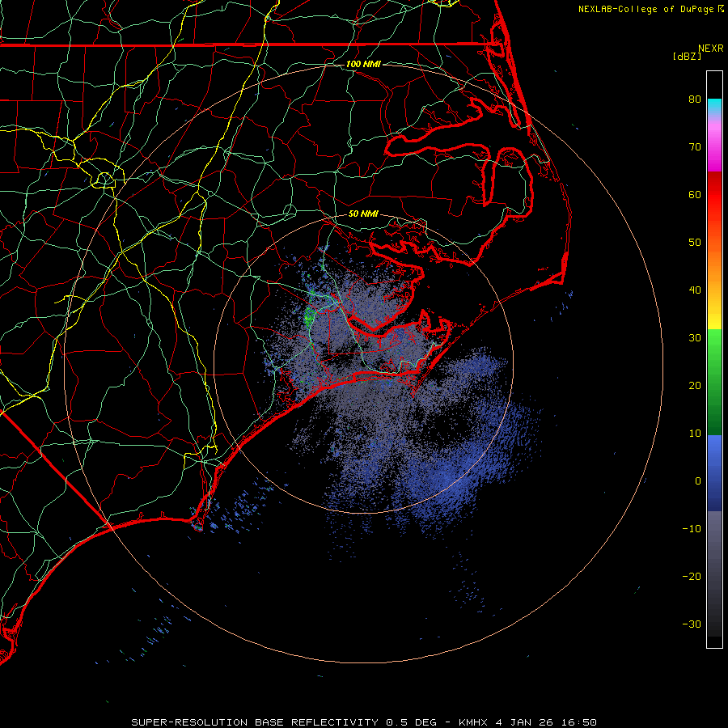Viewport: 728px width, 728px height.
Task: Click the 100 NMI range ring label
Action: pos(363,64)
